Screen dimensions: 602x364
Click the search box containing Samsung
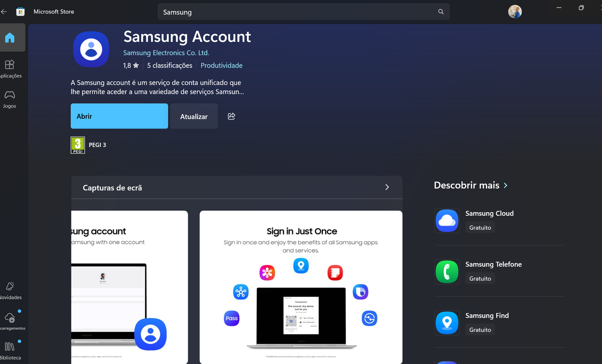[299, 12]
